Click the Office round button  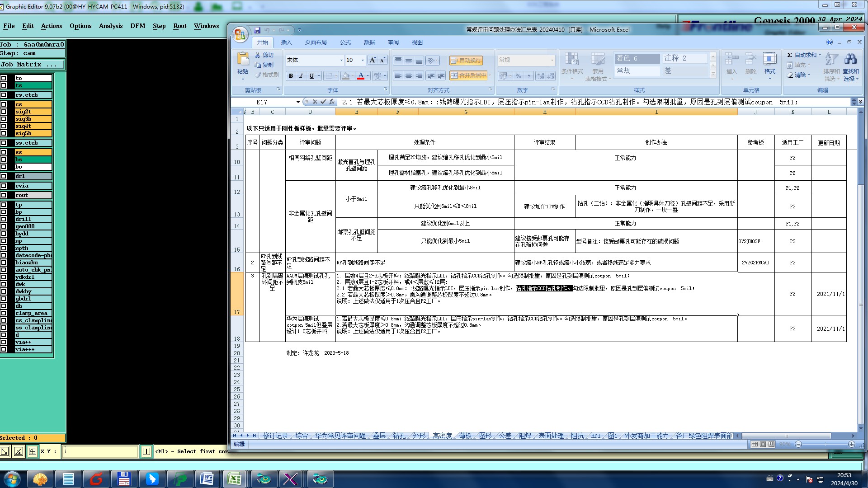point(240,34)
